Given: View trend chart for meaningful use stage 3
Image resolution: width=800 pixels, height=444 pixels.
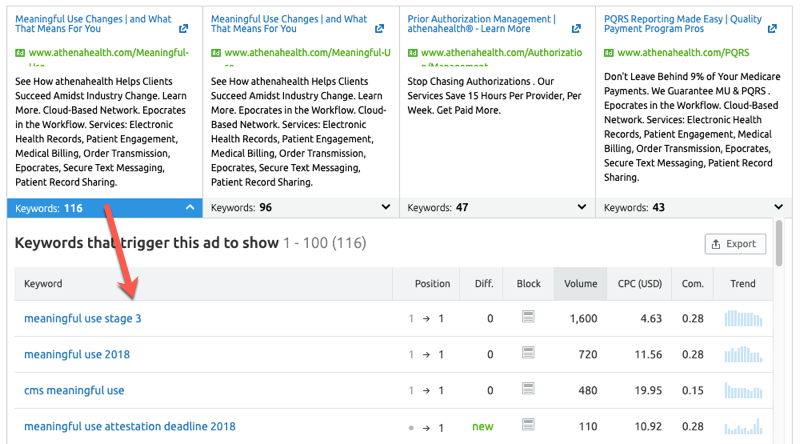Looking at the screenshot, I should click(x=742, y=318).
